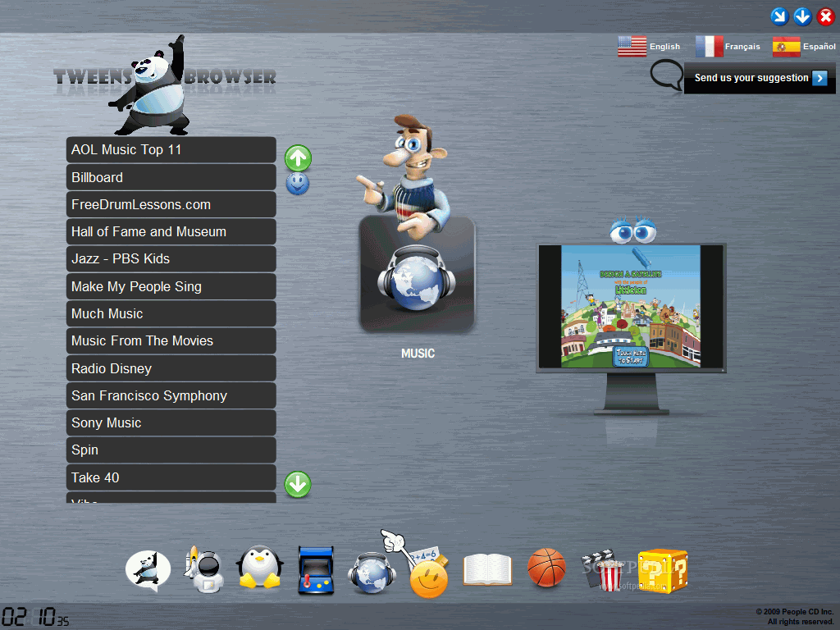Open the open book reading icon

point(487,569)
